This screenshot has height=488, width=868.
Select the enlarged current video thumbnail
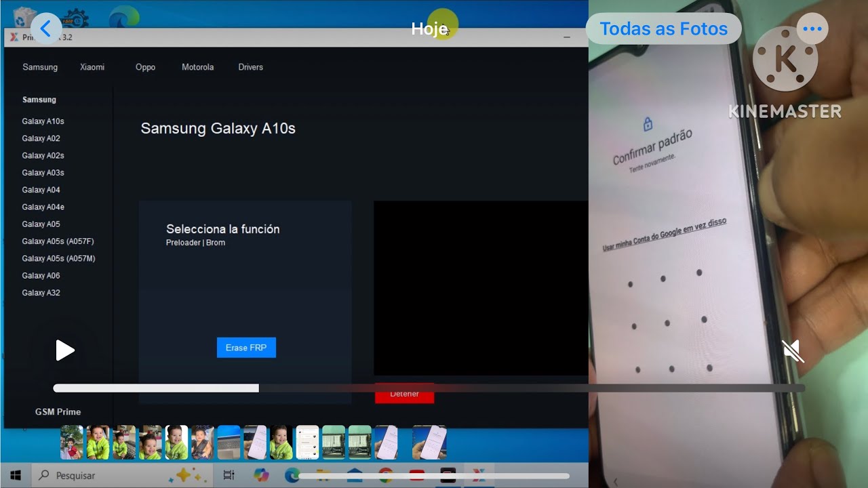[x=429, y=443]
